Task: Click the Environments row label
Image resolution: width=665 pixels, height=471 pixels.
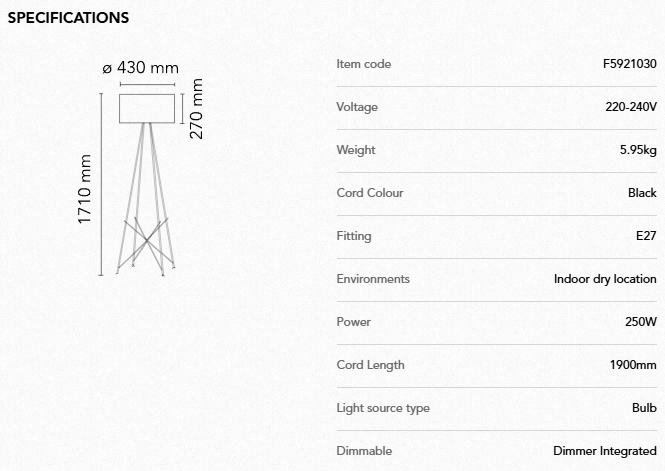Action: [x=373, y=279]
